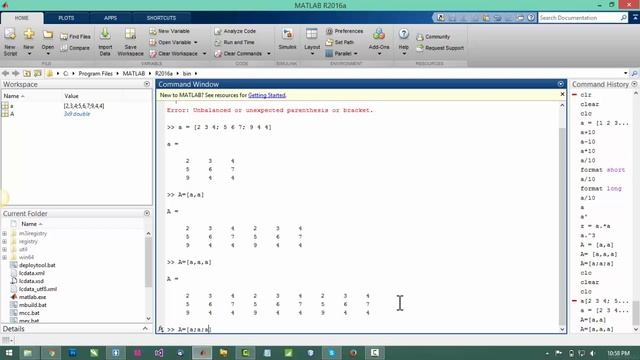
Task: Switch to the APPS tab
Action: [110, 18]
